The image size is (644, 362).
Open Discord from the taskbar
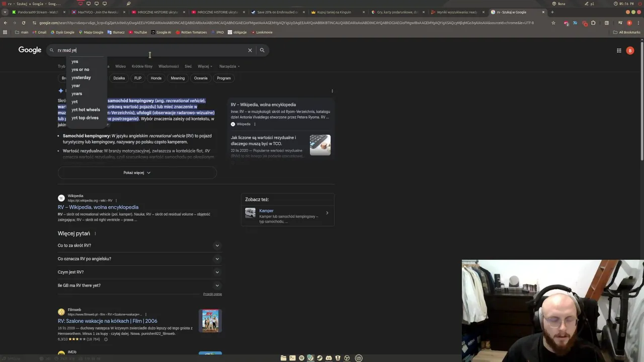point(329,358)
